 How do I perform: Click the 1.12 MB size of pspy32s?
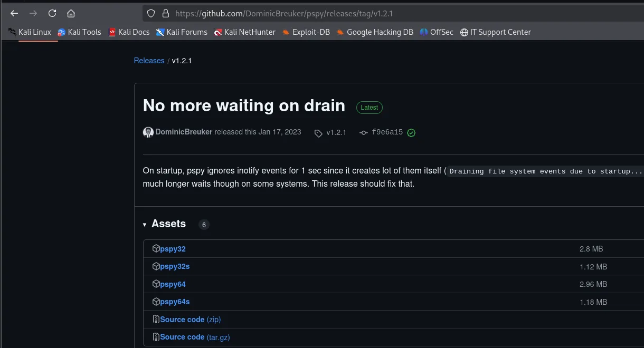(593, 267)
